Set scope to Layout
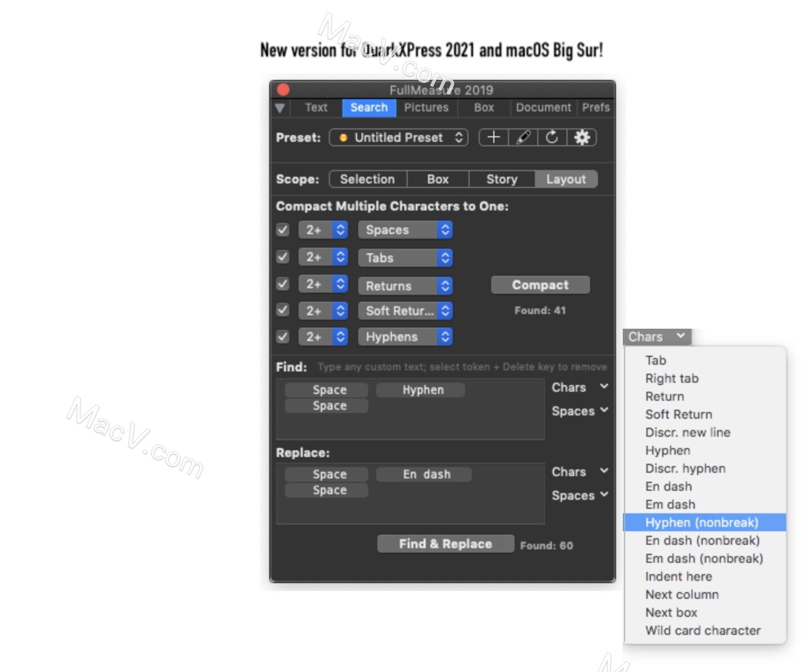Image resolution: width=803 pixels, height=672 pixels. 566,179
